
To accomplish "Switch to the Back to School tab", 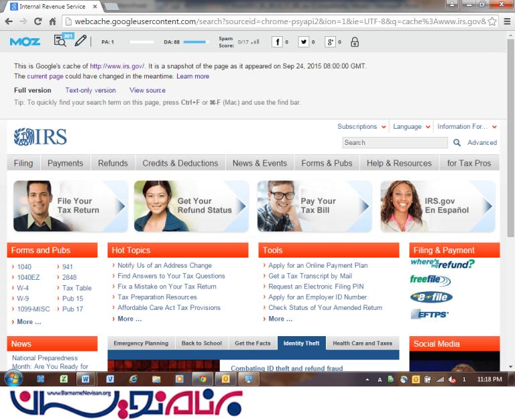I will [x=202, y=343].
